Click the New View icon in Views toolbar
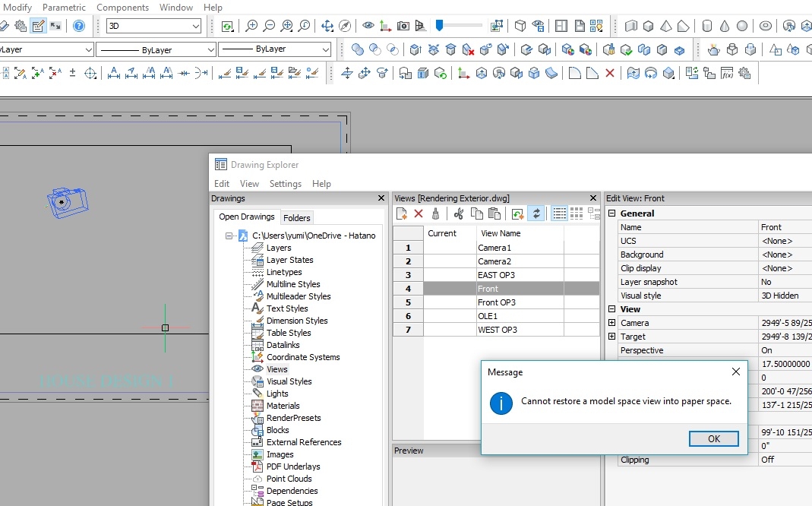 coord(402,213)
